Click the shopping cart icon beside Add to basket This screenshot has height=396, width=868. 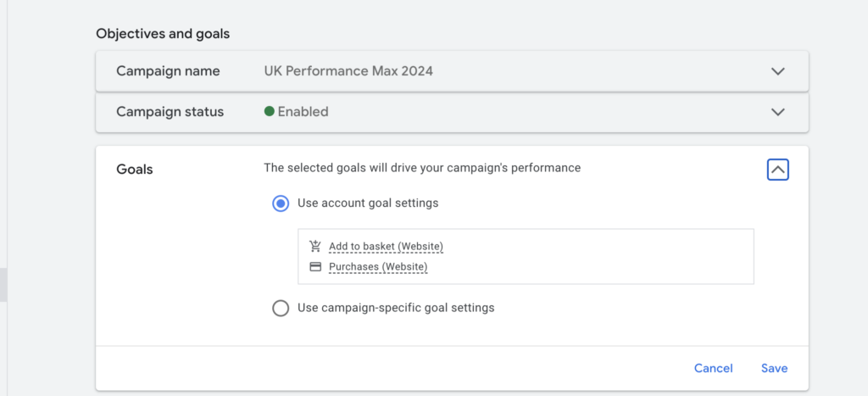pos(315,246)
